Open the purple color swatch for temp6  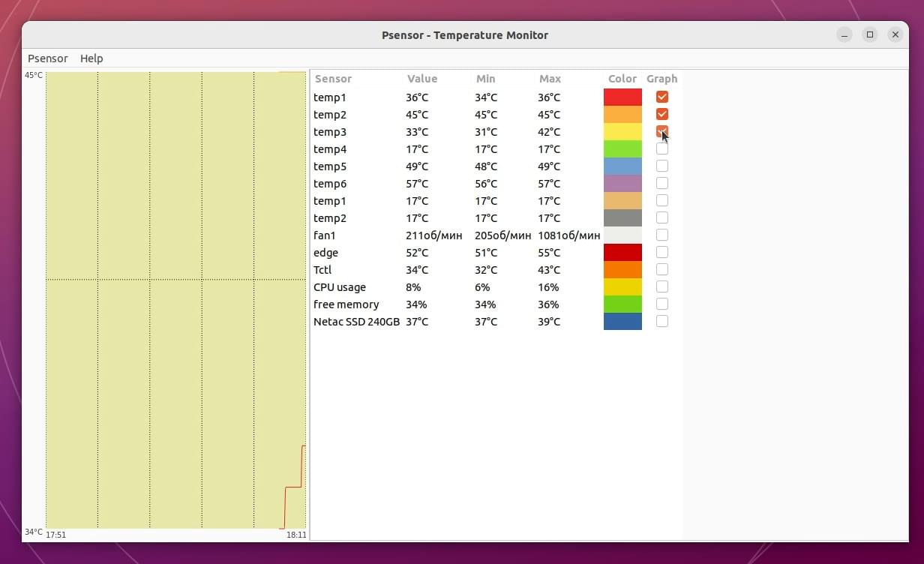(x=622, y=184)
